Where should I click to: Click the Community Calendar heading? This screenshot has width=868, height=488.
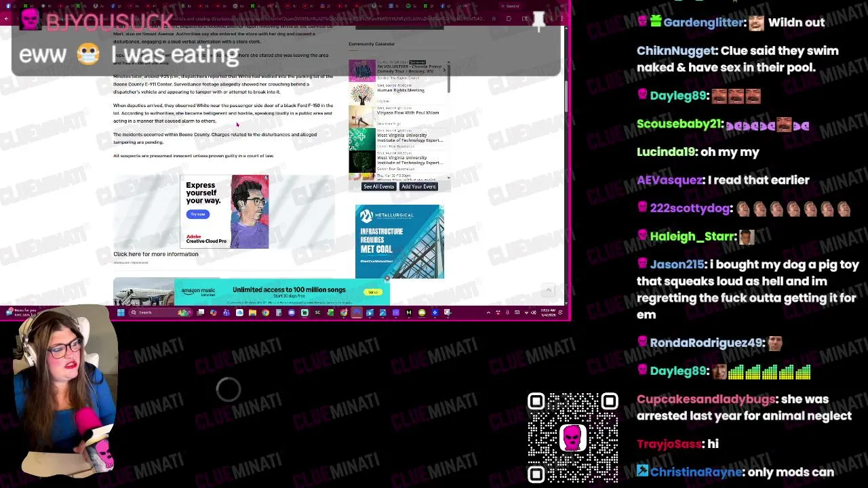click(x=372, y=44)
